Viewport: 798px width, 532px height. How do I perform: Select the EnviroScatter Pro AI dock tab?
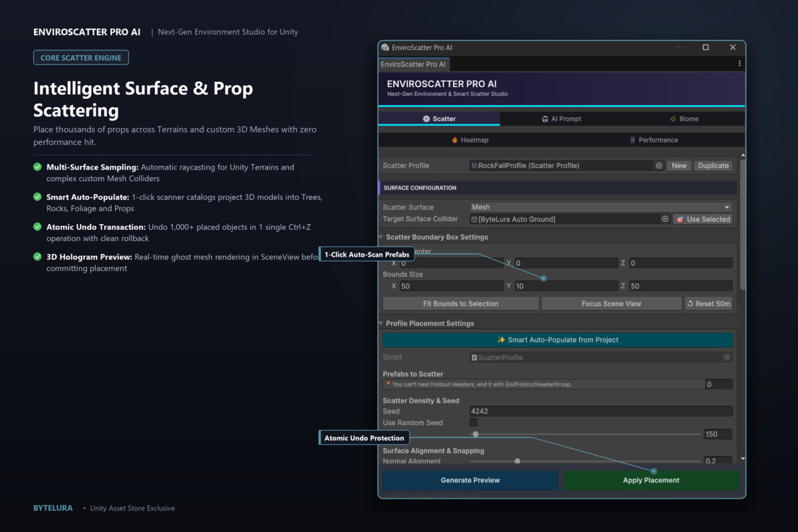414,64
